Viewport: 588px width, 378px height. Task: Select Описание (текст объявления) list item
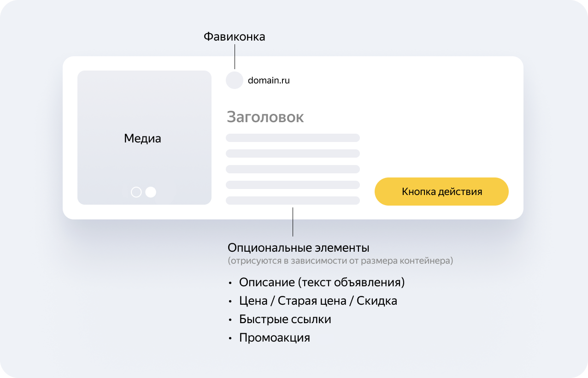[322, 282]
